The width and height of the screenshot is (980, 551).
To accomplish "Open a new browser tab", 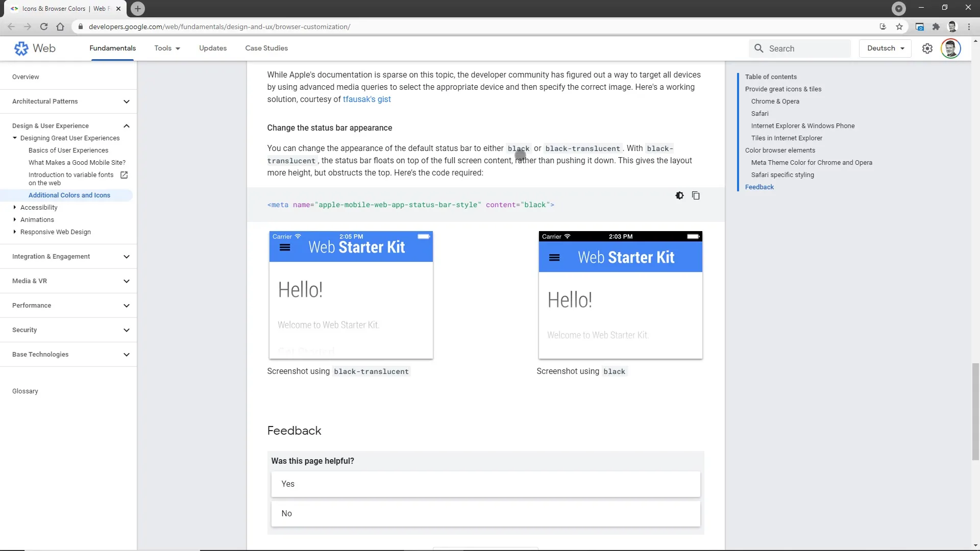I will coord(138,9).
